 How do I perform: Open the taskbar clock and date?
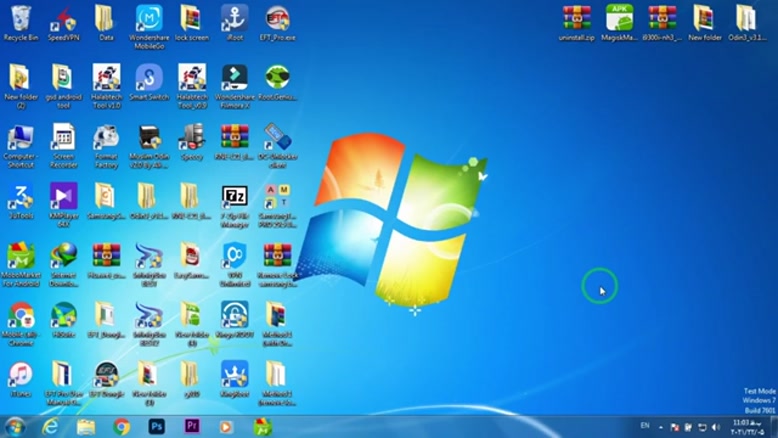point(748,427)
